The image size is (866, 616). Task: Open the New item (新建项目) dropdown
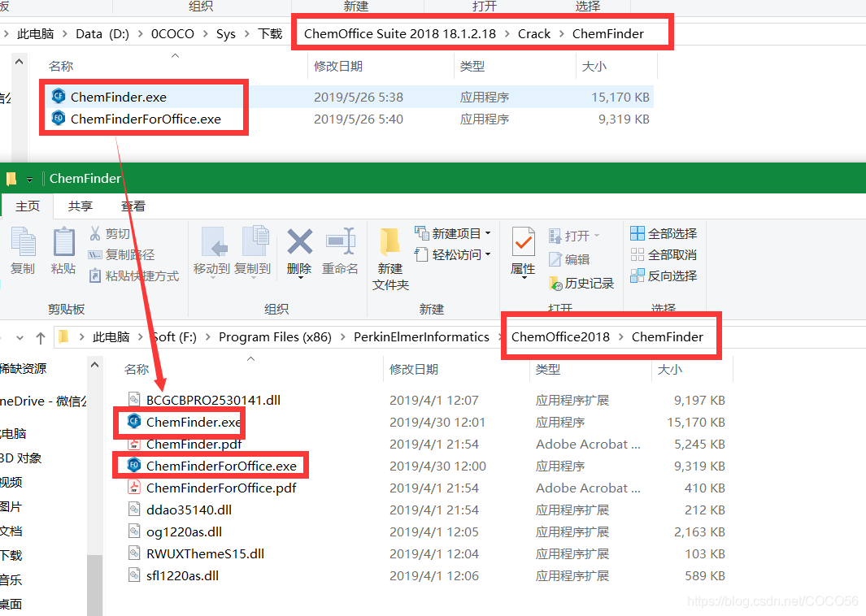[x=453, y=233]
